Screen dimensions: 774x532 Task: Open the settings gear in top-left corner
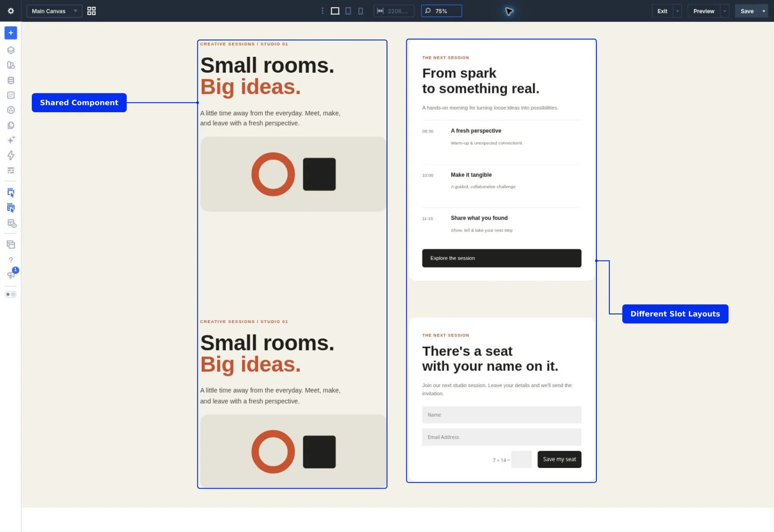point(11,11)
